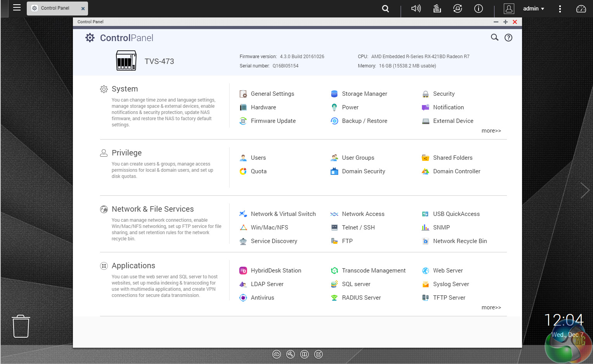Screen dimensions: 593x364
Task: Open the dashboard gauge icon
Action: tap(581, 9)
